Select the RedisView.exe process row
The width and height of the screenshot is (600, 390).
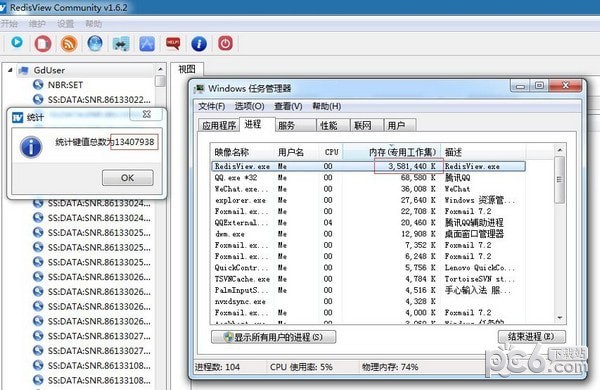pos(368,166)
